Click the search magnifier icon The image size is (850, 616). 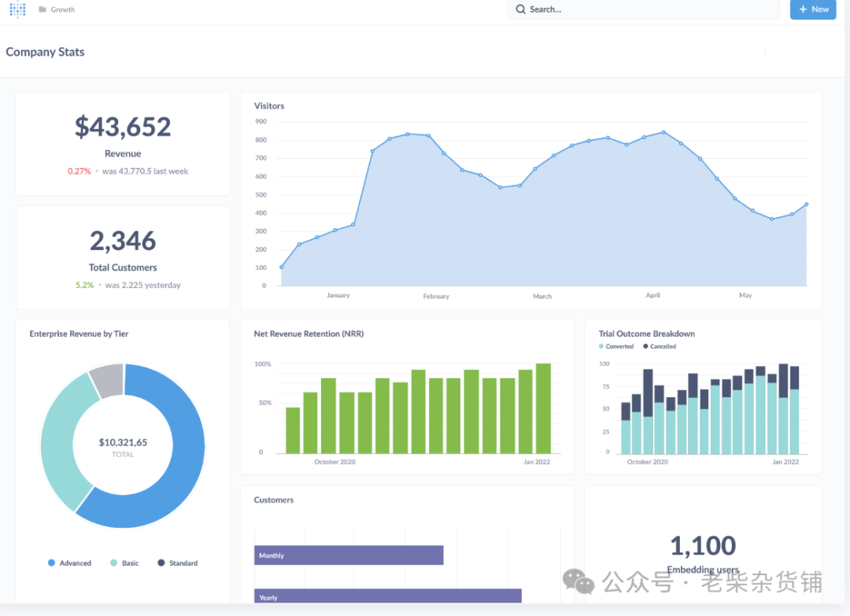coord(520,9)
